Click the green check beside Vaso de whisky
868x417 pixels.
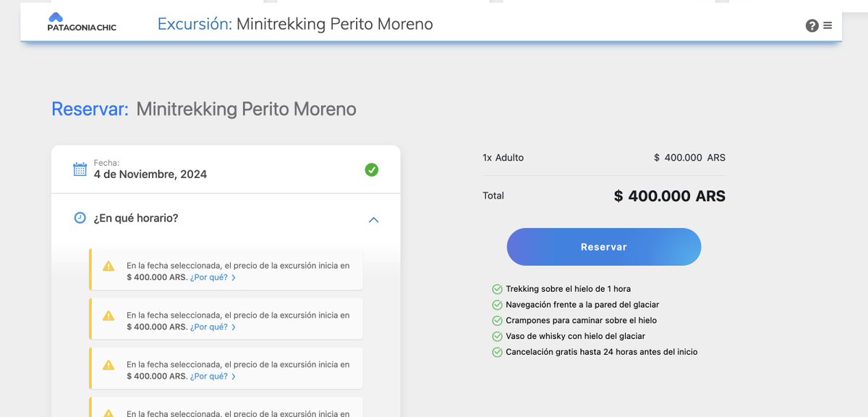(496, 336)
